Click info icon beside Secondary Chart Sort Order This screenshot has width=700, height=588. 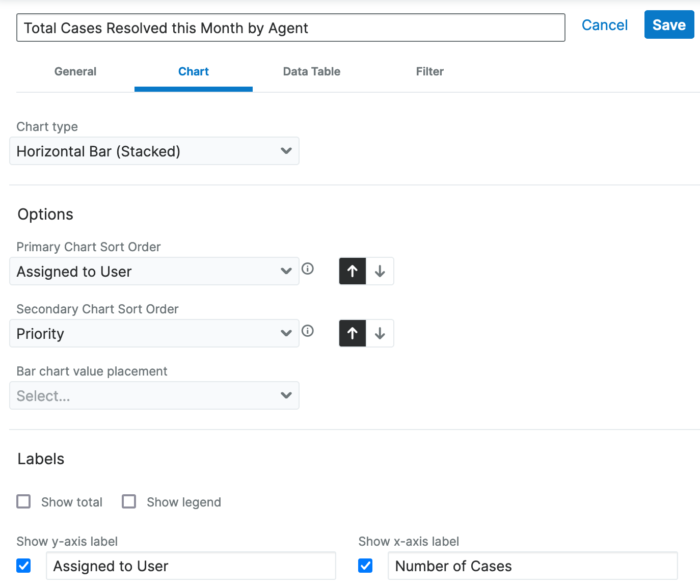pyautogui.click(x=308, y=331)
